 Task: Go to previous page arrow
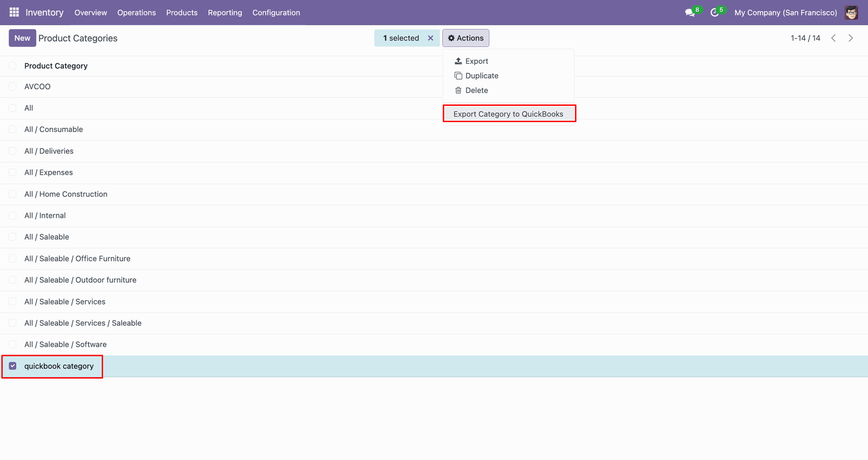(x=833, y=38)
